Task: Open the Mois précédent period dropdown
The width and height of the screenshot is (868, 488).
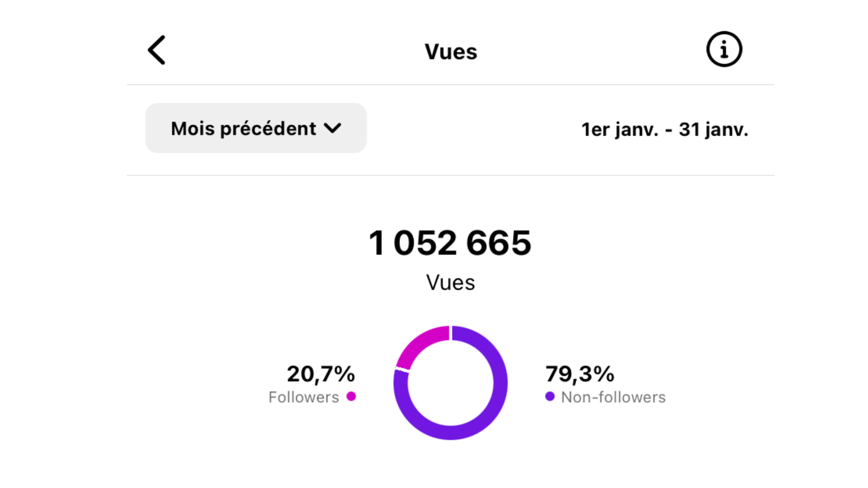Action: (255, 128)
